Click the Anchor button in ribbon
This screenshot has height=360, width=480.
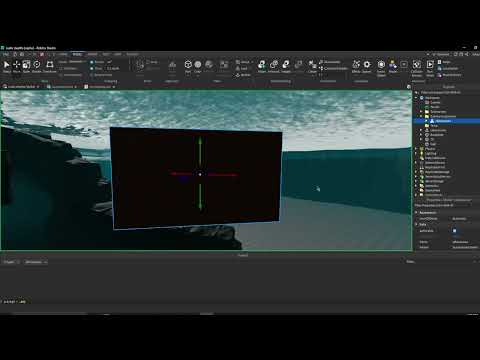[x=243, y=75]
